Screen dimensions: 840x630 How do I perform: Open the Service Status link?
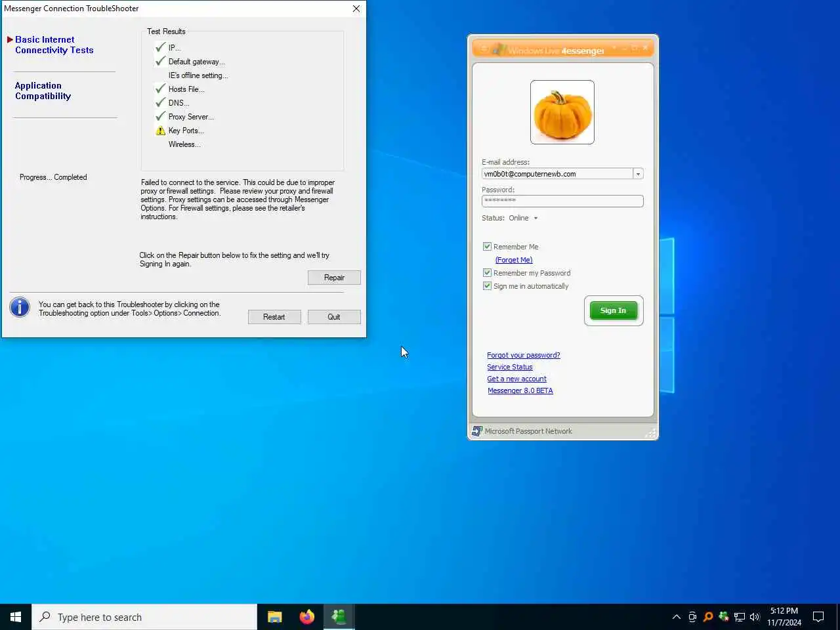pyautogui.click(x=509, y=367)
